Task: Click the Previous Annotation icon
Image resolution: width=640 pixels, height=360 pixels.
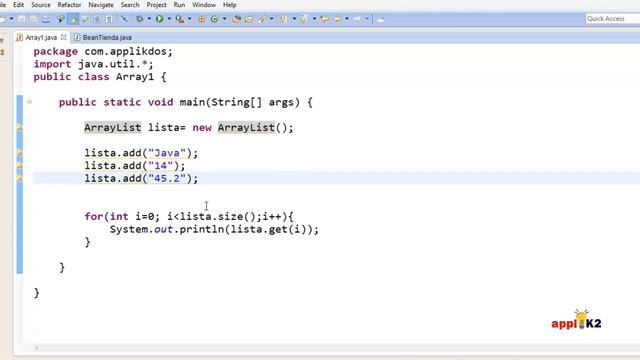Action: click(303, 19)
